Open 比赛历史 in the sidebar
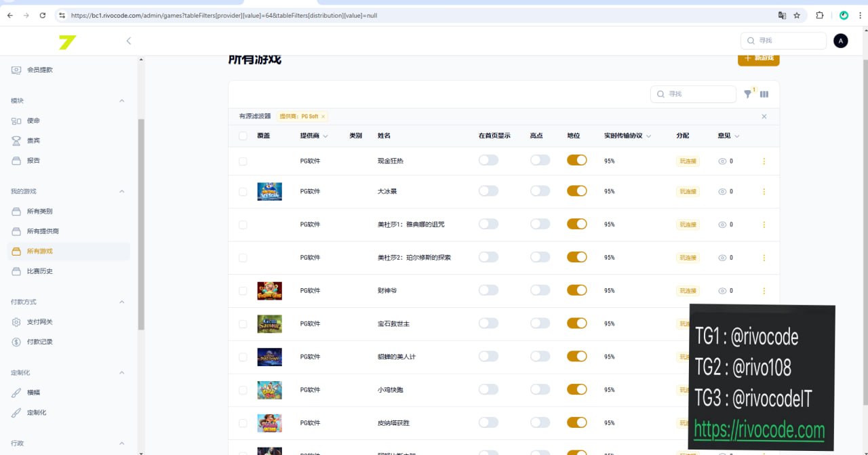 39,271
